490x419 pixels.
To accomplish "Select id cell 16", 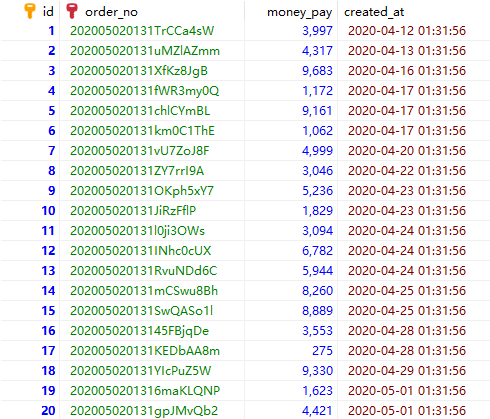I will (x=48, y=331).
